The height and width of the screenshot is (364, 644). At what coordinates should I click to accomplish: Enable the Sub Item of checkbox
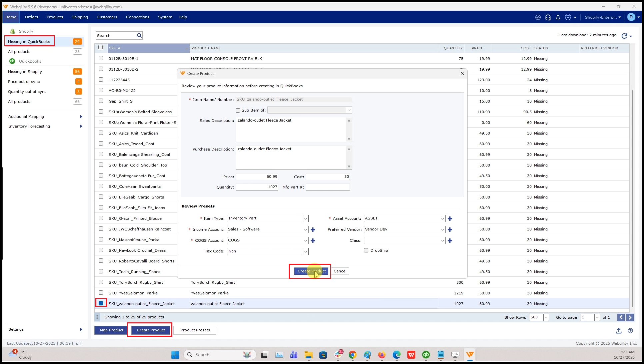(238, 110)
